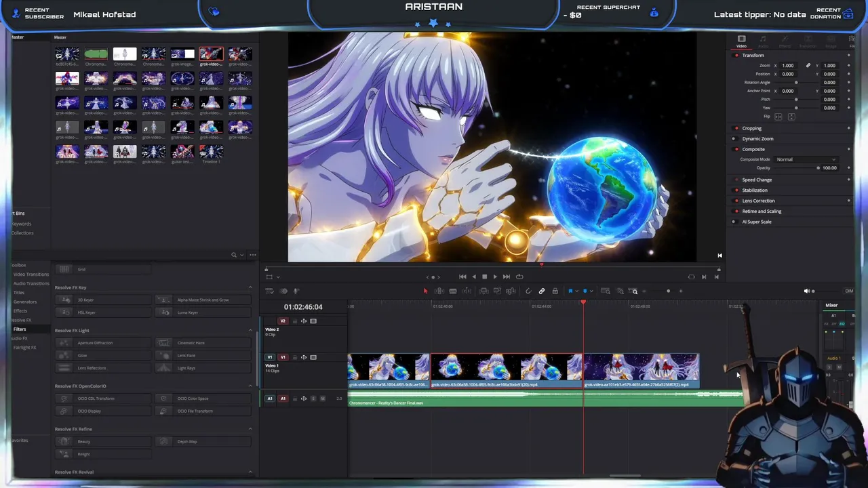
Task: Toggle the Cropping enable switch
Action: coord(736,128)
